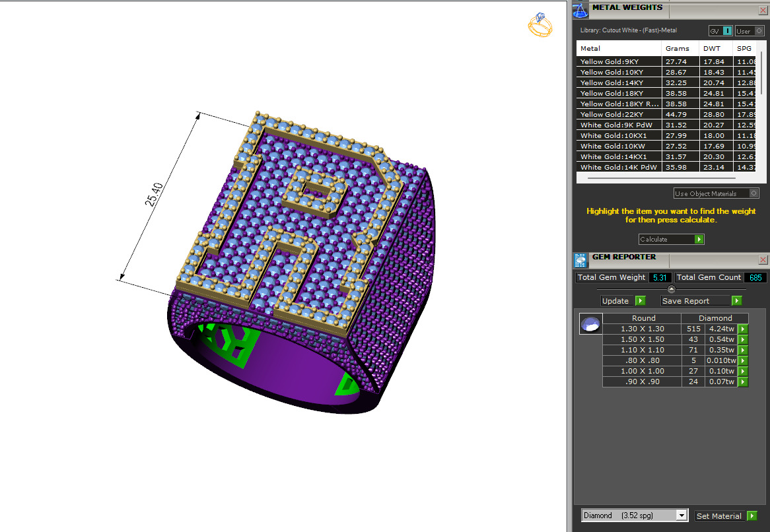Click the 44.79 grams value
Image resolution: width=770 pixels, height=532 pixels.
point(676,114)
